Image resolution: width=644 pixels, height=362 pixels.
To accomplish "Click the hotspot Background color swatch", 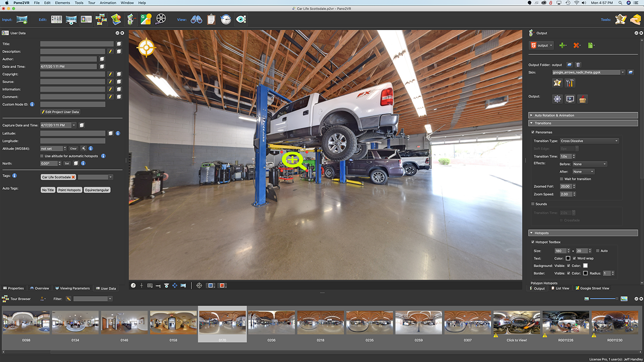I will coord(585,266).
